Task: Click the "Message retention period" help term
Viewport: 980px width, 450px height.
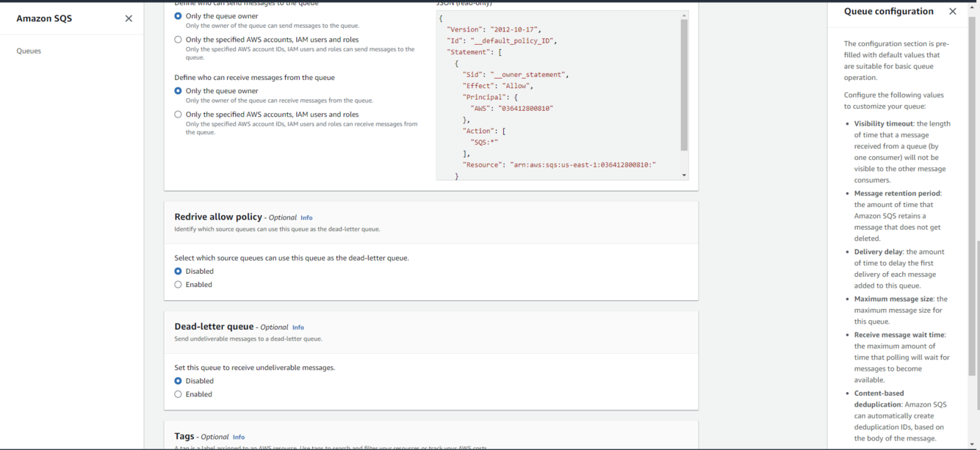Action: pyautogui.click(x=897, y=194)
